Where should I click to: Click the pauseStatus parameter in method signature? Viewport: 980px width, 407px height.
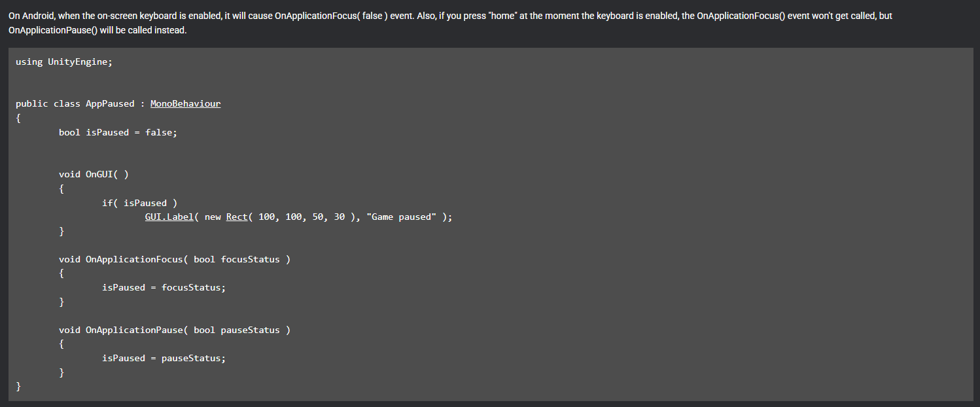[250, 330]
